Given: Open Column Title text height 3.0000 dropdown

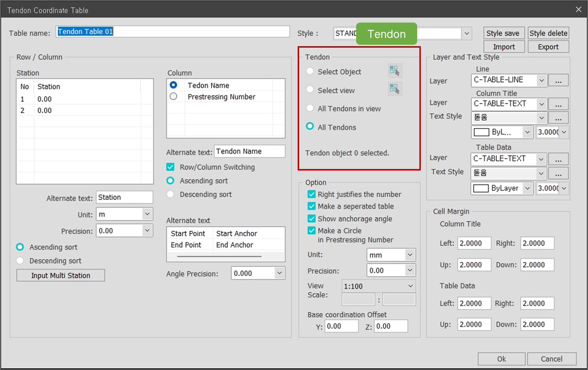Looking at the screenshot, I should click(x=564, y=132).
